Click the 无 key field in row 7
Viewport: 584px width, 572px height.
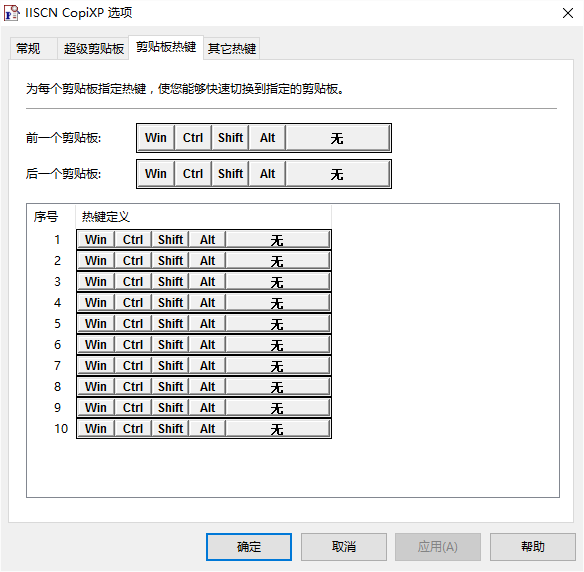278,366
